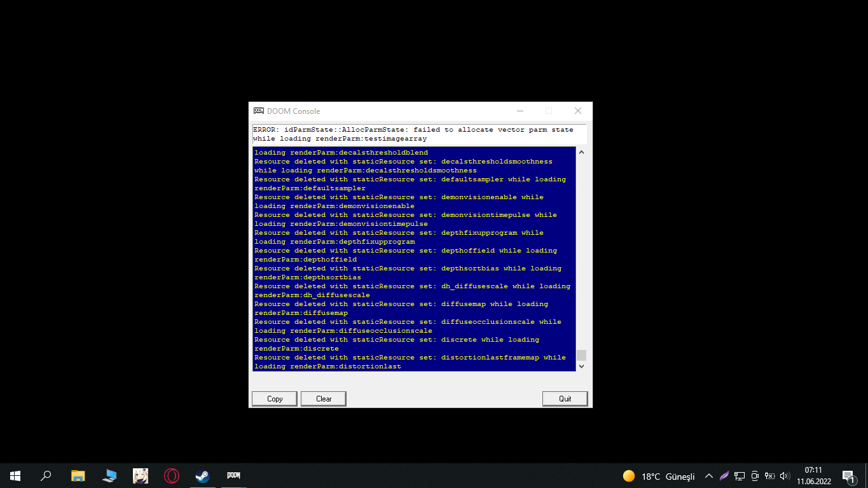
Task: Open the notification center with 1 notification
Action: [848, 476]
